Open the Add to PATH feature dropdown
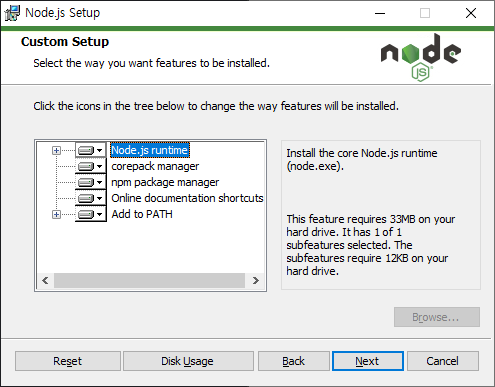The image size is (495, 387). coord(90,214)
